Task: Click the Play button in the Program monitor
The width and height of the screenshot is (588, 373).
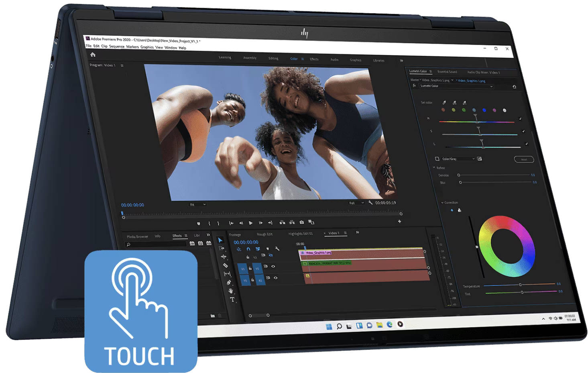Action: pos(250,223)
